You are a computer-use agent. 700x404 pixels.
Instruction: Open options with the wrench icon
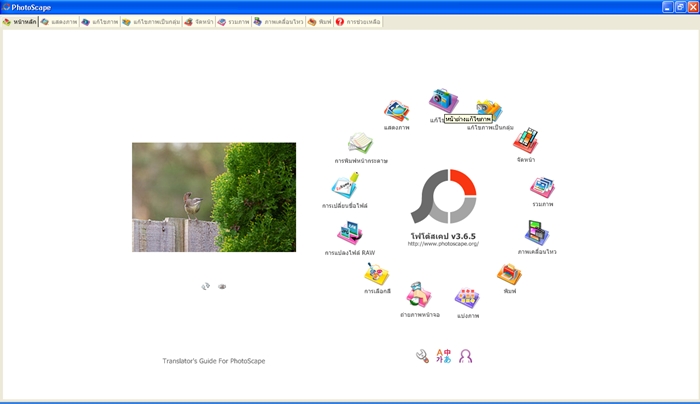click(x=422, y=356)
